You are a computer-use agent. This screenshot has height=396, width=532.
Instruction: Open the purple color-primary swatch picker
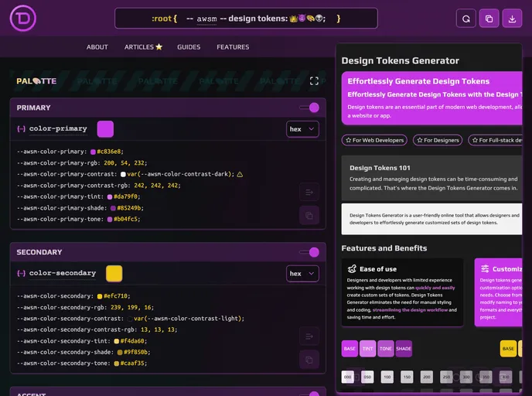tap(105, 129)
